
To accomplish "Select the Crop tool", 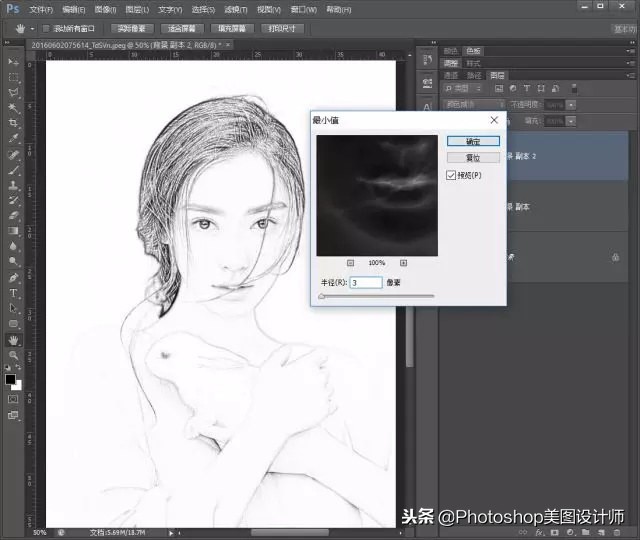I will [x=13, y=123].
